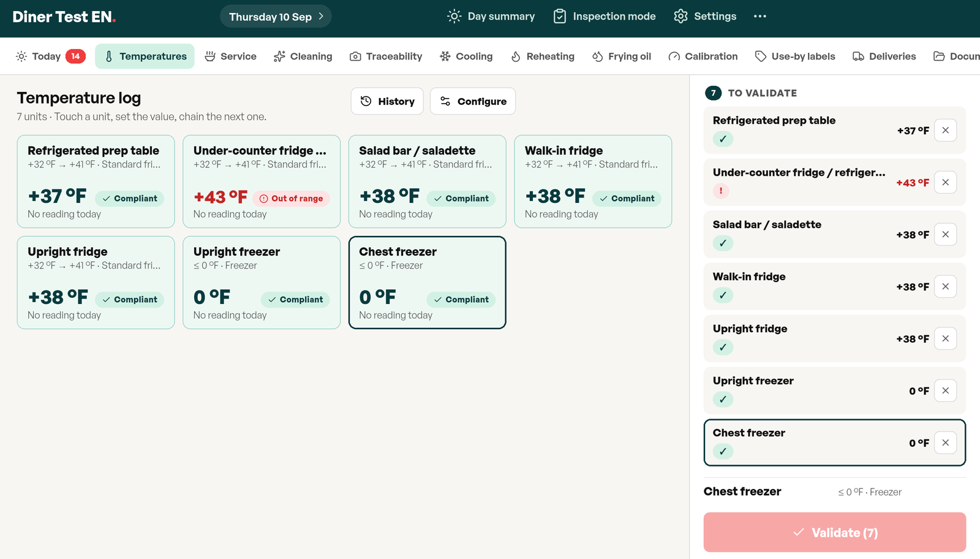
Task: Open the Traceability tab
Action: pos(386,56)
